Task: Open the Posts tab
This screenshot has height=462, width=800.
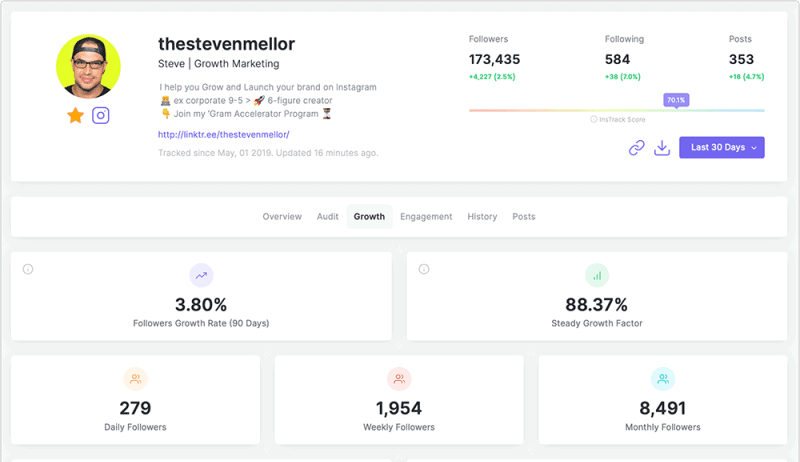Action: 523,217
